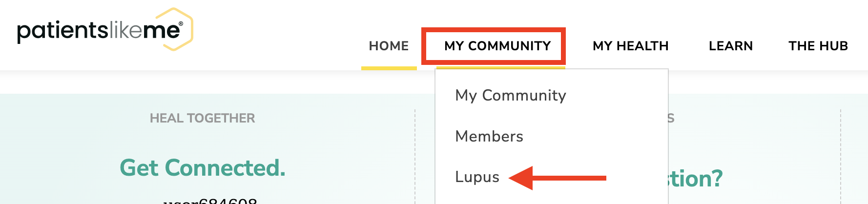Open the MY HEALTH navigation menu
Viewport: 868px width, 204px height.
(630, 46)
